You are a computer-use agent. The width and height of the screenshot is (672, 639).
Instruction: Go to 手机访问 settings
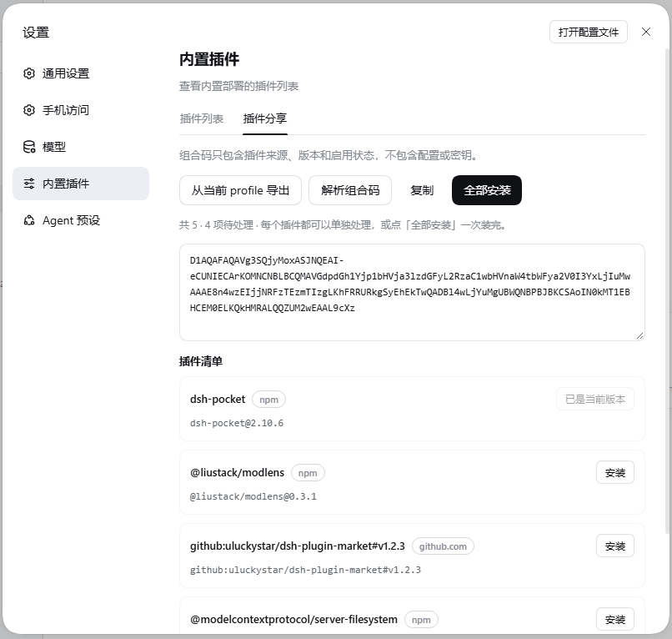81,110
